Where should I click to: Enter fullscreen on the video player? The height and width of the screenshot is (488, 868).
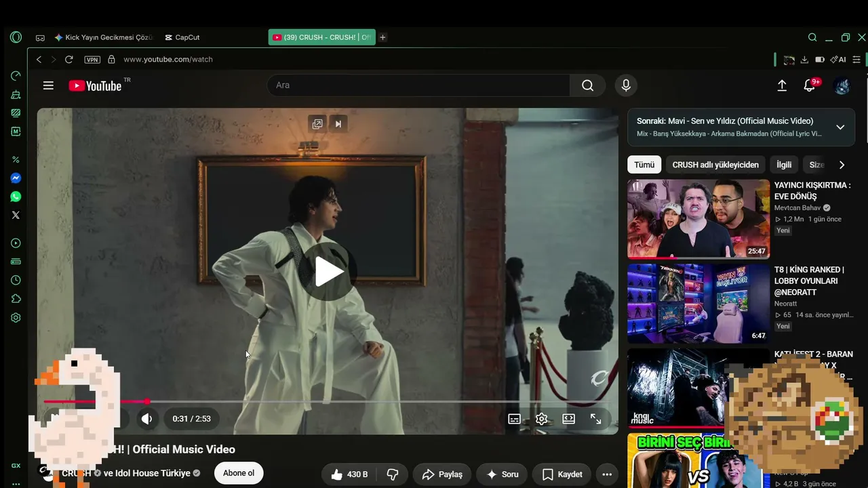[595, 419]
